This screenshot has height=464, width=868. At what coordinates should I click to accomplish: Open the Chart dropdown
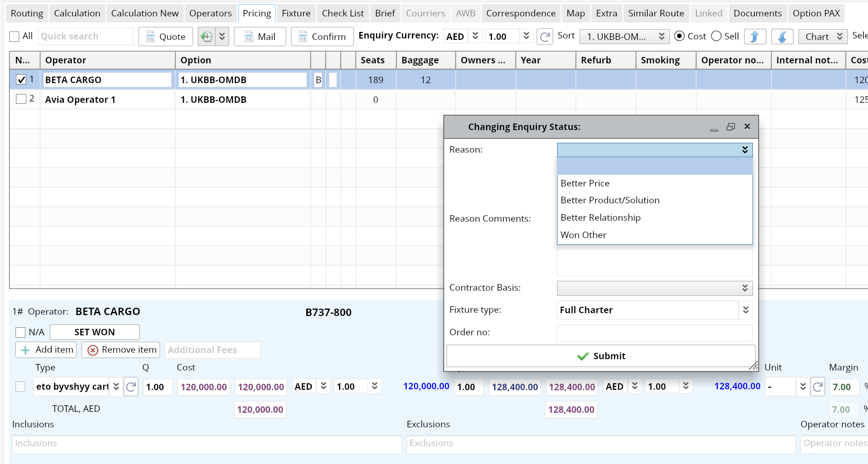tap(823, 37)
